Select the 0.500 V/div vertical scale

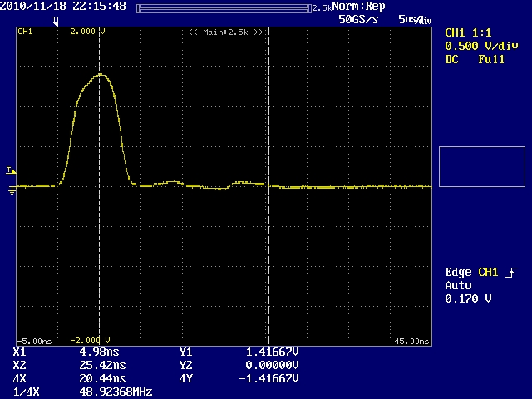(x=479, y=47)
